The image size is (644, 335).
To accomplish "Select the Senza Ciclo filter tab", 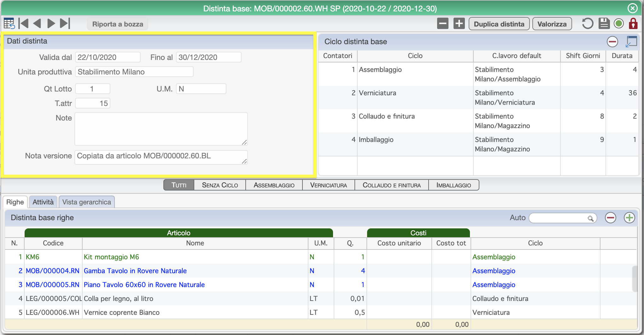I will [x=220, y=185].
